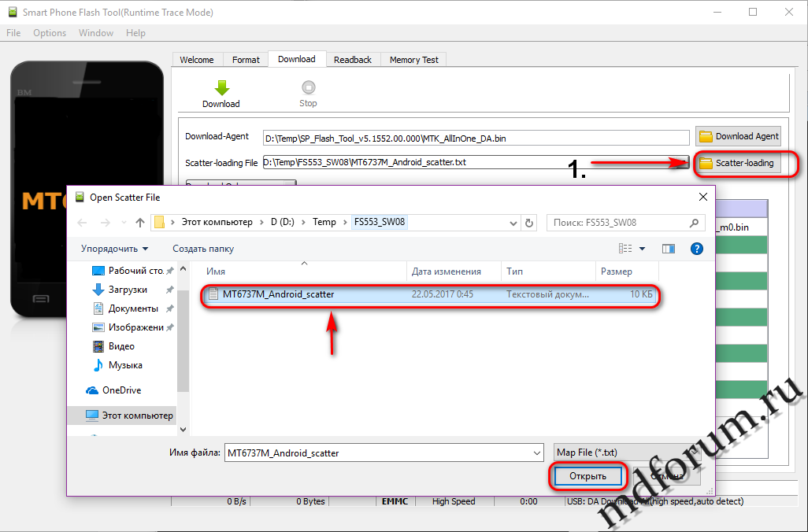Viewport: 808px width, 532px height.
Task: Click the pin icon next to Документы
Action: tap(169, 308)
